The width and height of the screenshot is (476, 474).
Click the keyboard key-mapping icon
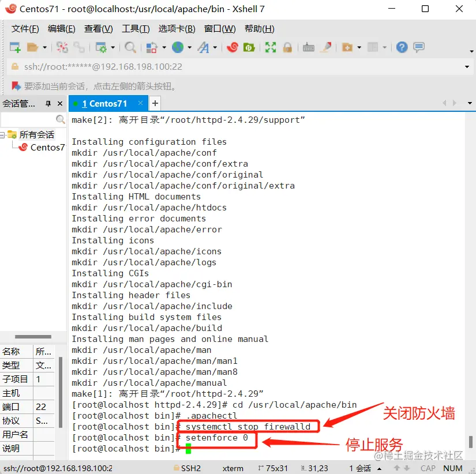pyautogui.click(x=309, y=47)
